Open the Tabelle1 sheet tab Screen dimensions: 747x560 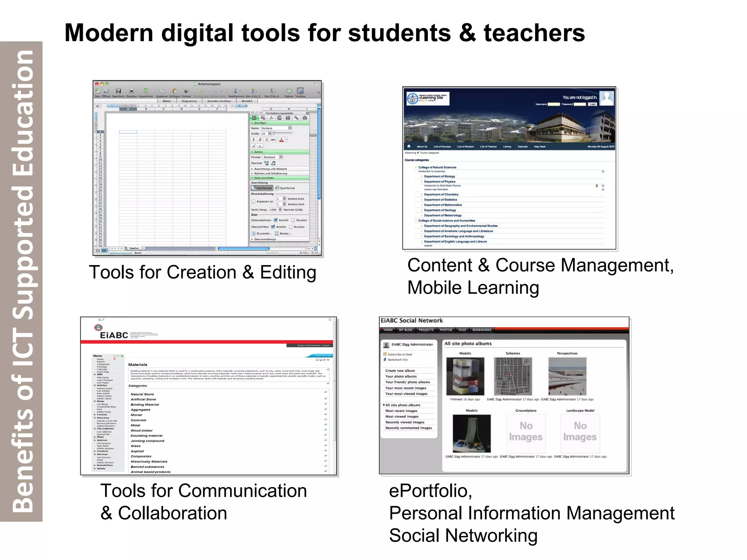click(133, 248)
